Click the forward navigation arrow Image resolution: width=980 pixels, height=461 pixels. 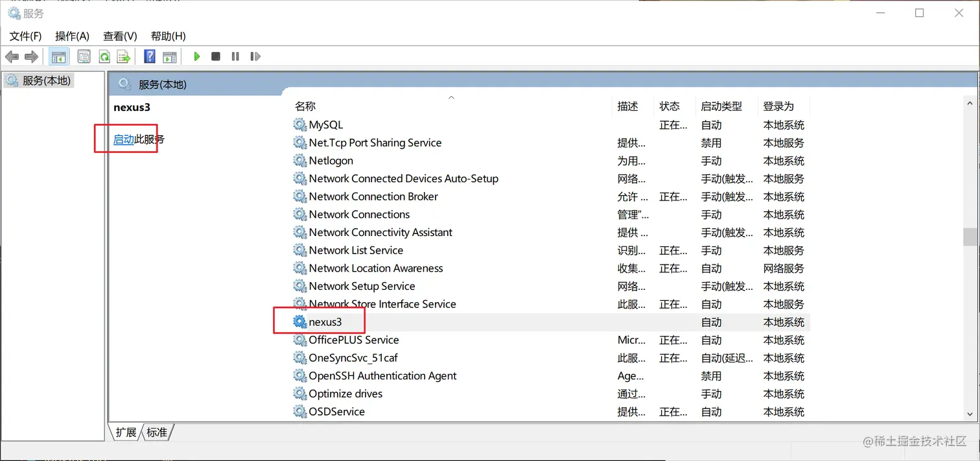pos(31,56)
